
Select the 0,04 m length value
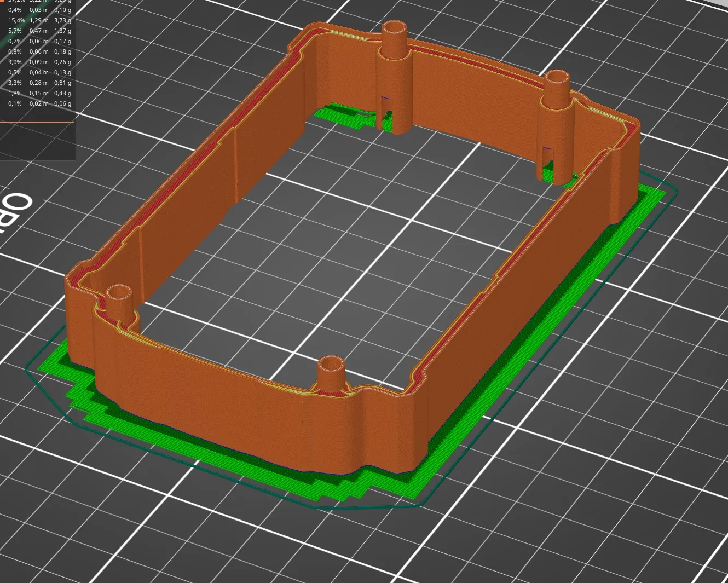coord(39,72)
